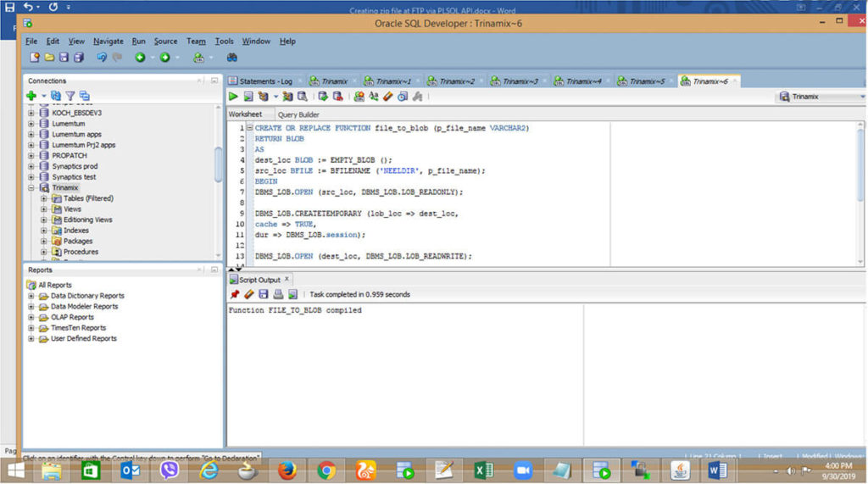This screenshot has width=868, height=484.
Task: Click the SQL Tuning Advisor icon
Action: (x=303, y=97)
